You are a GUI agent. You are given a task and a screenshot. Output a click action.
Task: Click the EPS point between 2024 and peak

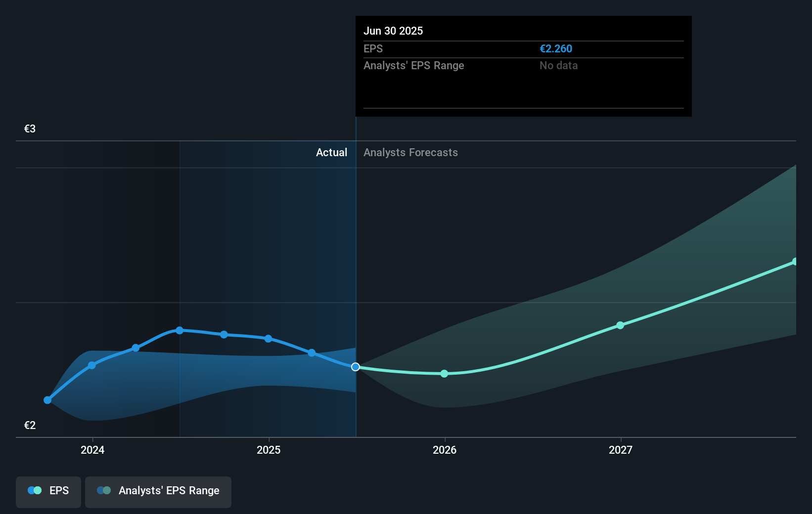pos(135,348)
